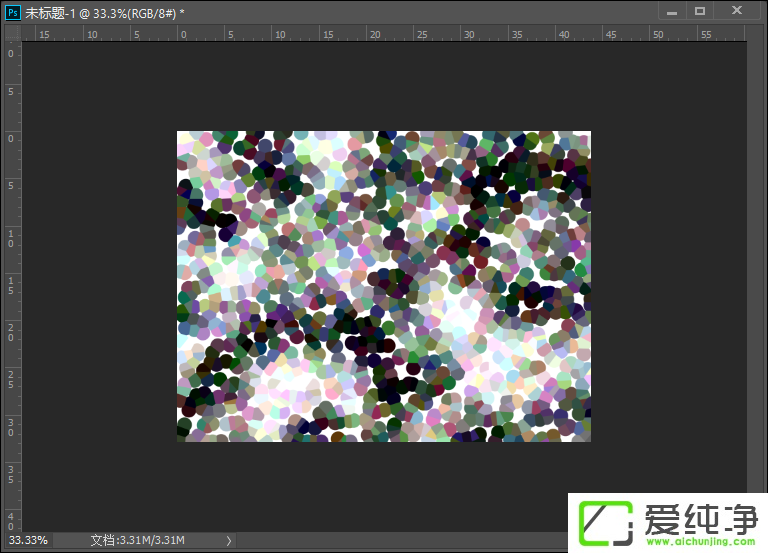The image size is (768, 553).
Task: Click the 33.33% zoom level field
Action: pyautogui.click(x=27, y=541)
